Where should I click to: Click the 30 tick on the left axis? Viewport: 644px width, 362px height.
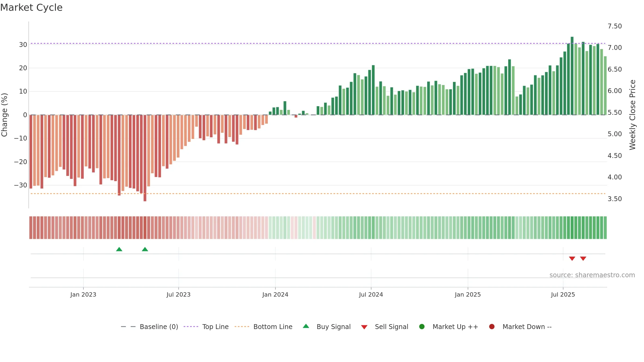click(23, 45)
